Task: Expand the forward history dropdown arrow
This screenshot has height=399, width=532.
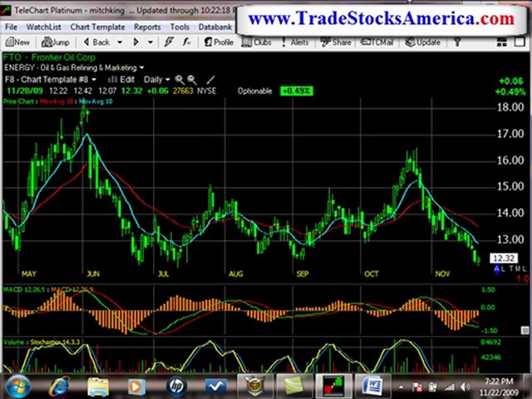Action: tap(150, 42)
